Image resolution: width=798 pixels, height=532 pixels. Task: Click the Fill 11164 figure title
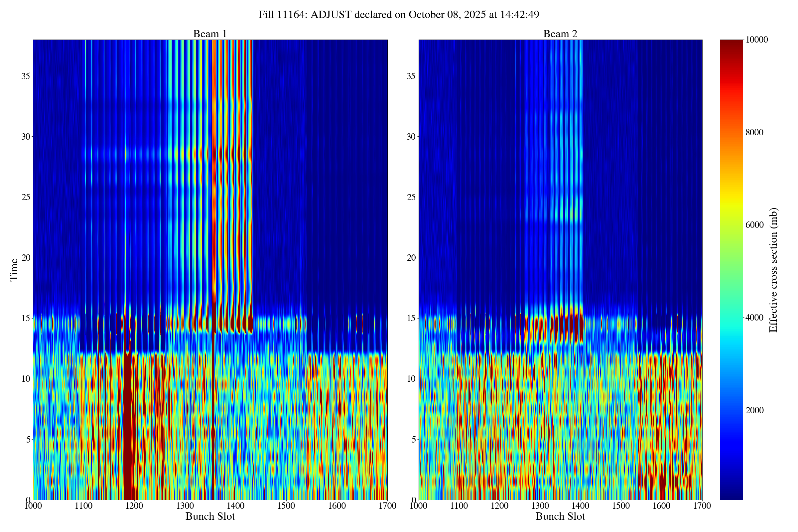(x=399, y=15)
